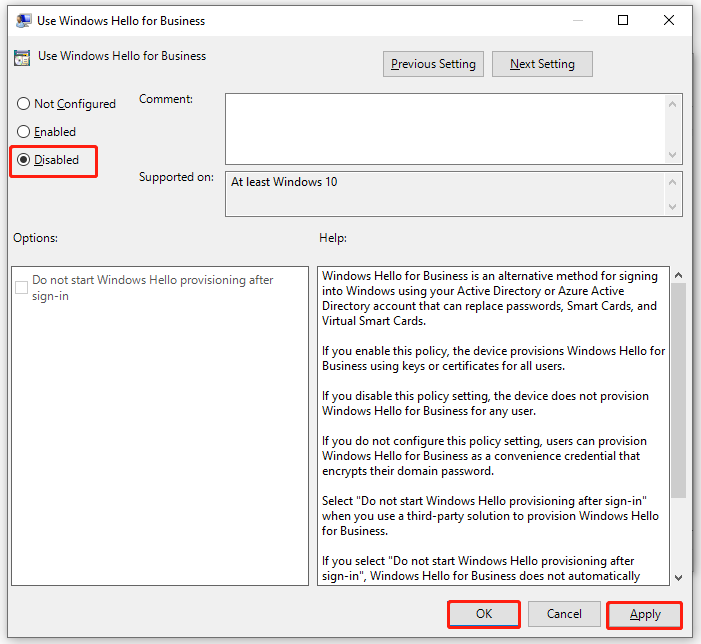Go to Next Setting
701x644 pixels.
542,64
